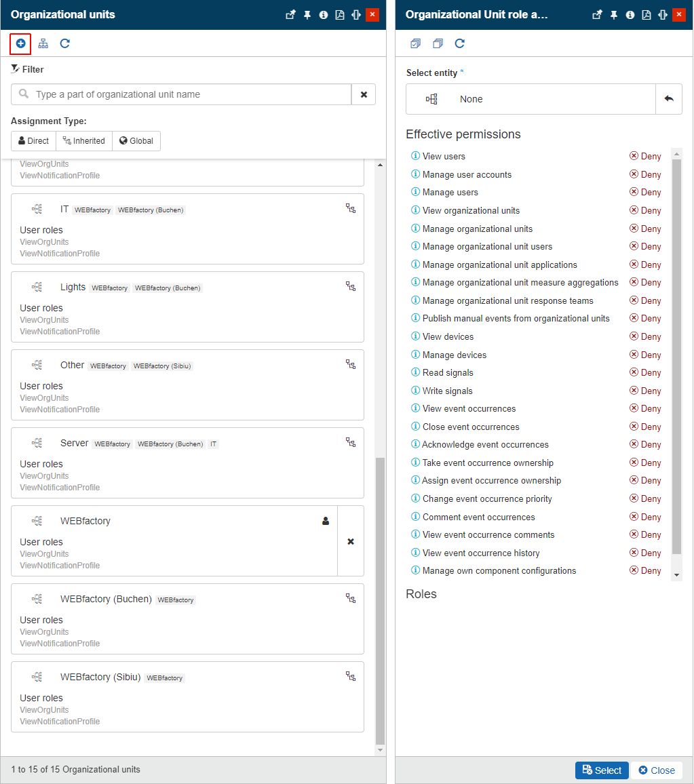Collapse the Filter section header
This screenshot has width=694, height=784.
coord(28,69)
